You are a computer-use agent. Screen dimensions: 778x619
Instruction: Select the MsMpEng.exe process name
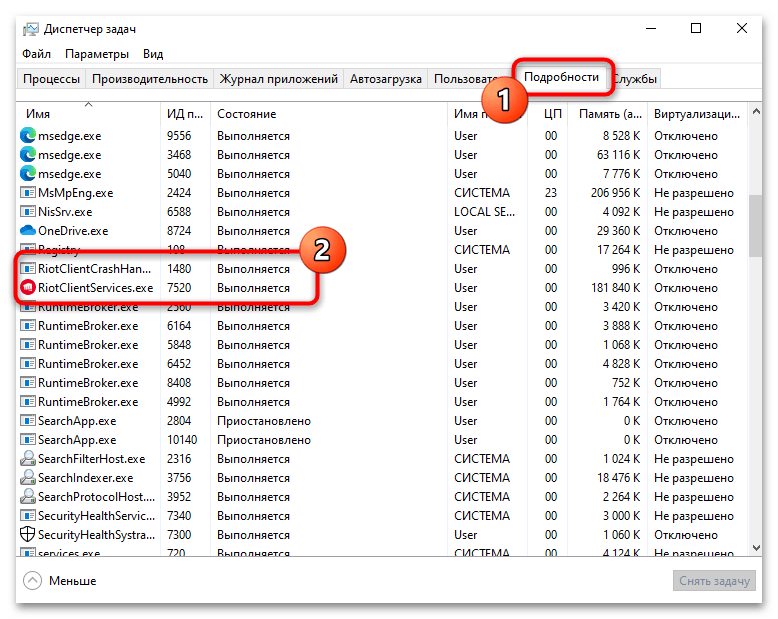[75, 193]
